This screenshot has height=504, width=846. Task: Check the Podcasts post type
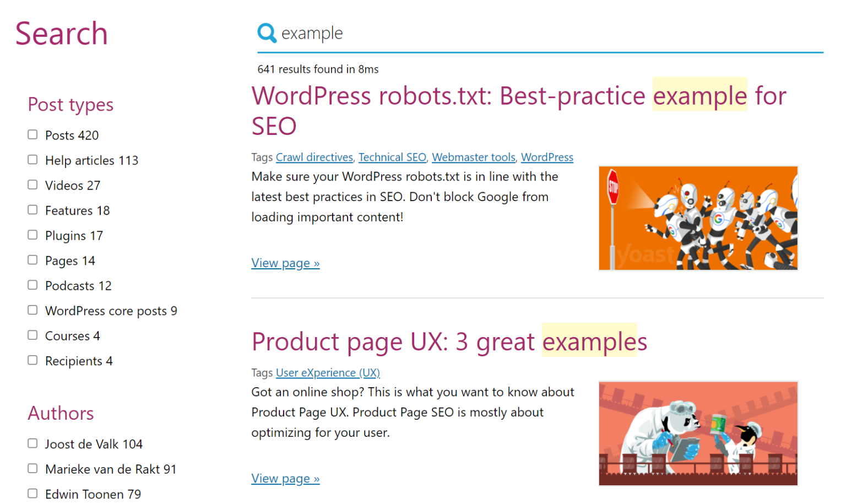32,284
